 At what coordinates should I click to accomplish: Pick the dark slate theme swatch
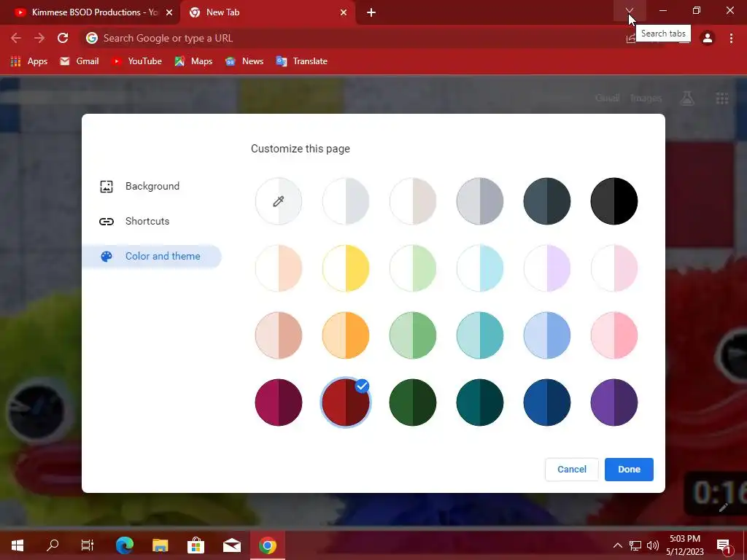coord(547,201)
